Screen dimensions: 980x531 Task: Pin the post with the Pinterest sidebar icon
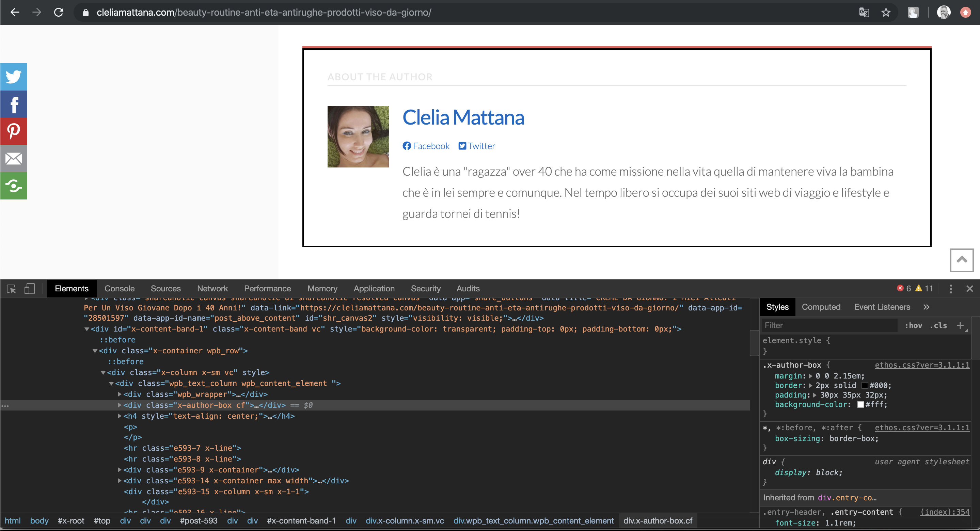pyautogui.click(x=14, y=131)
